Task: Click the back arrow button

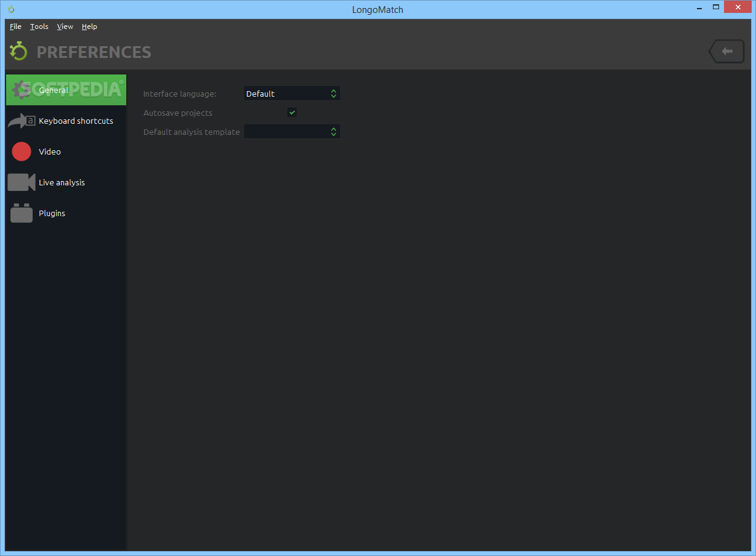Action: pyautogui.click(x=726, y=51)
